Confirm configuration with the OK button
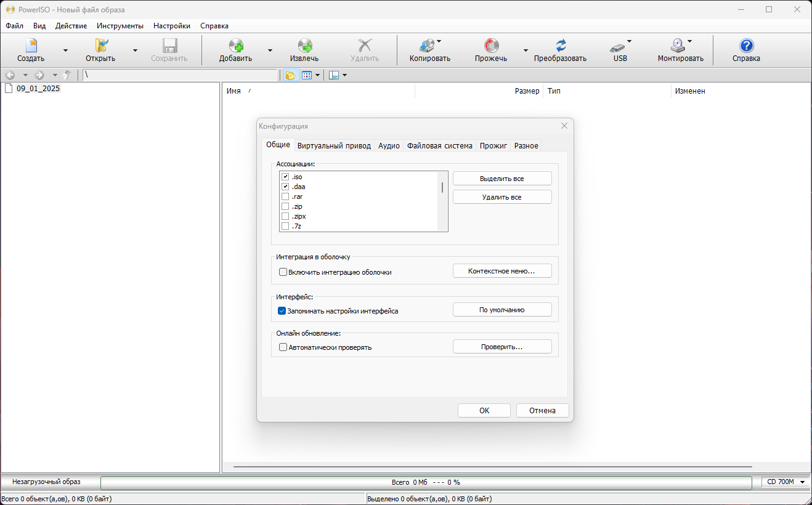Screen dimensions: 812x505 tap(484, 410)
